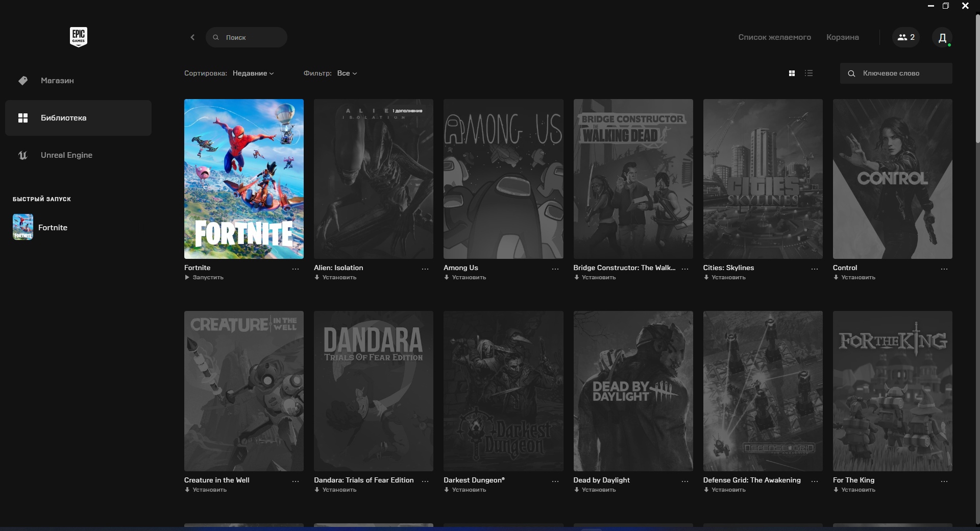Click the Among Us cover
Viewport: 980px width, 531px height.
pyautogui.click(x=503, y=179)
